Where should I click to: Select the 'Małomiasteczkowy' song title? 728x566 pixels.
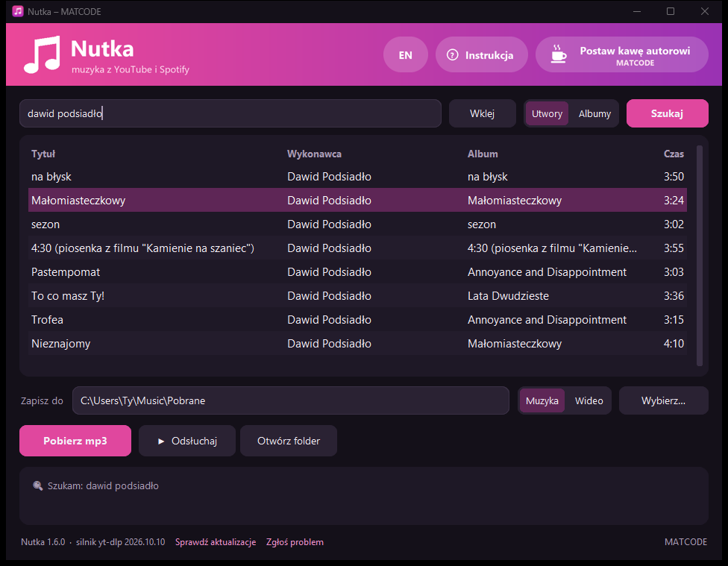[x=78, y=201]
